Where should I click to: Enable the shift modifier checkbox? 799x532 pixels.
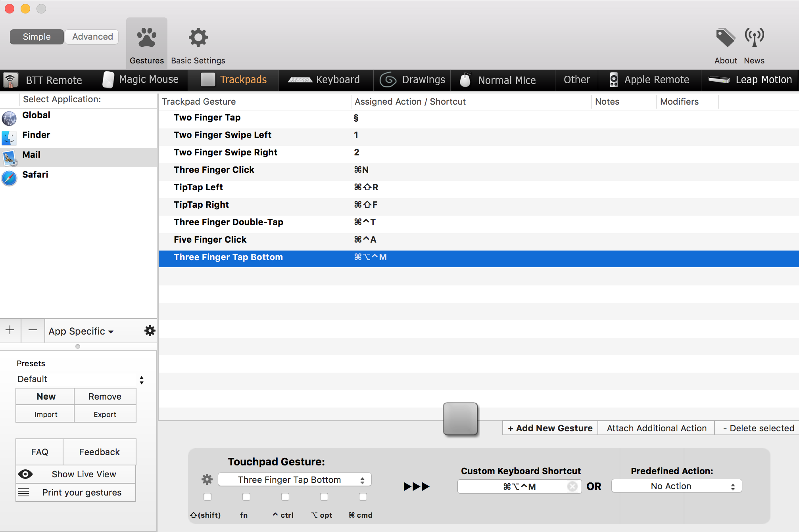[x=207, y=497]
